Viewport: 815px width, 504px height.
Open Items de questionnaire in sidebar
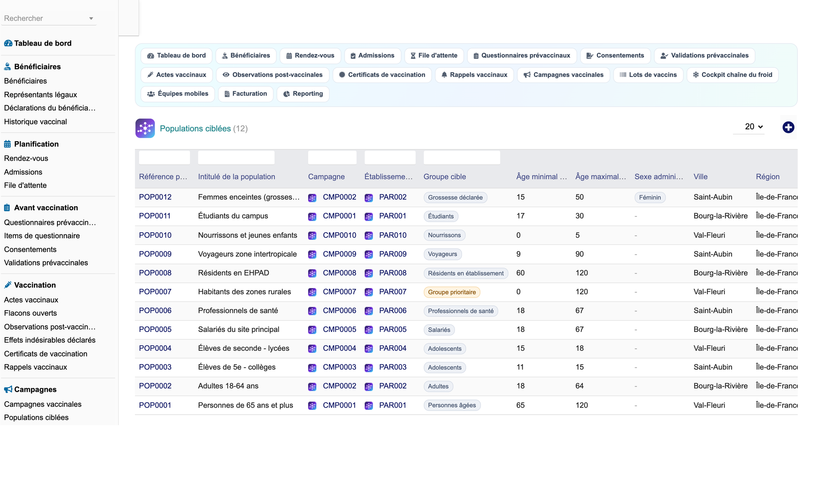coord(42,236)
